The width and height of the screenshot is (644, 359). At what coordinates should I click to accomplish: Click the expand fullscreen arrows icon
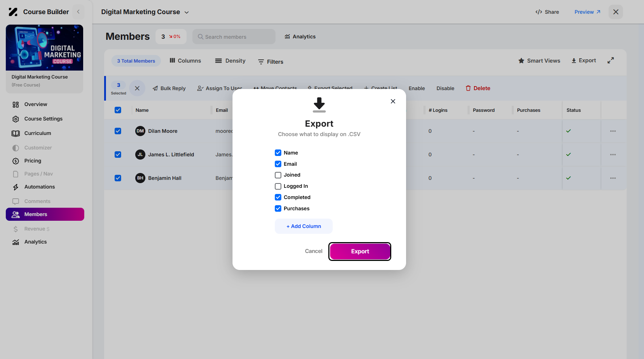pos(611,60)
